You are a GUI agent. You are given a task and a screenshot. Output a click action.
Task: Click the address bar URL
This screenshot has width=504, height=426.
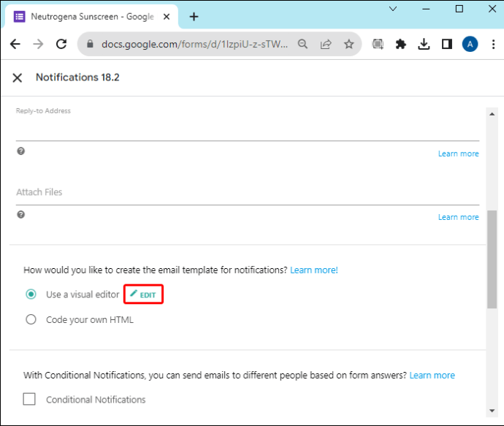194,44
